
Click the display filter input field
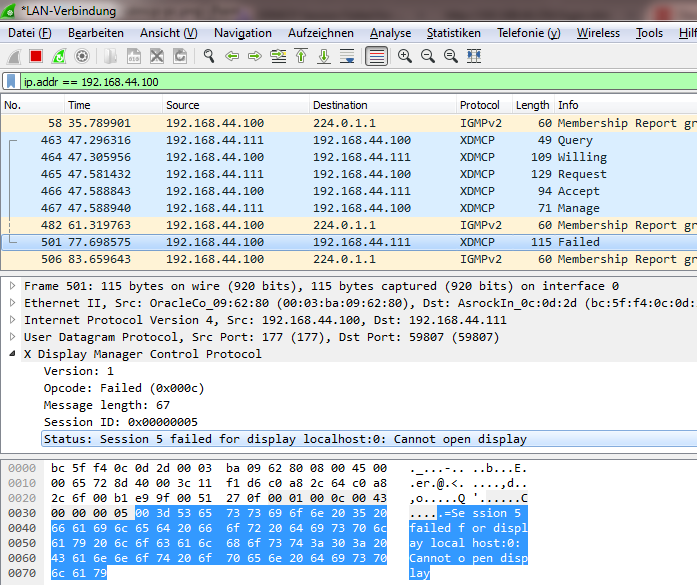coord(359,82)
